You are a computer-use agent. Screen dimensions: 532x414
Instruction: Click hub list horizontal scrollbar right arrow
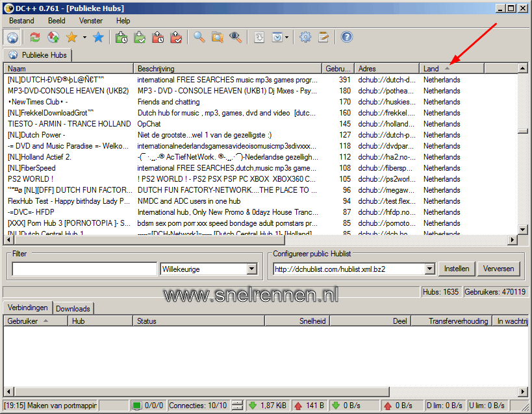(513, 239)
